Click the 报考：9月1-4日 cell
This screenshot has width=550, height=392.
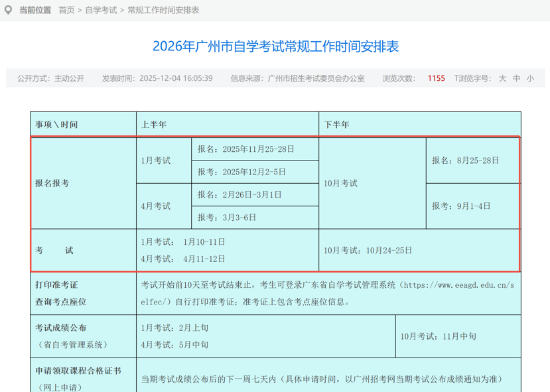pyautogui.click(x=461, y=206)
